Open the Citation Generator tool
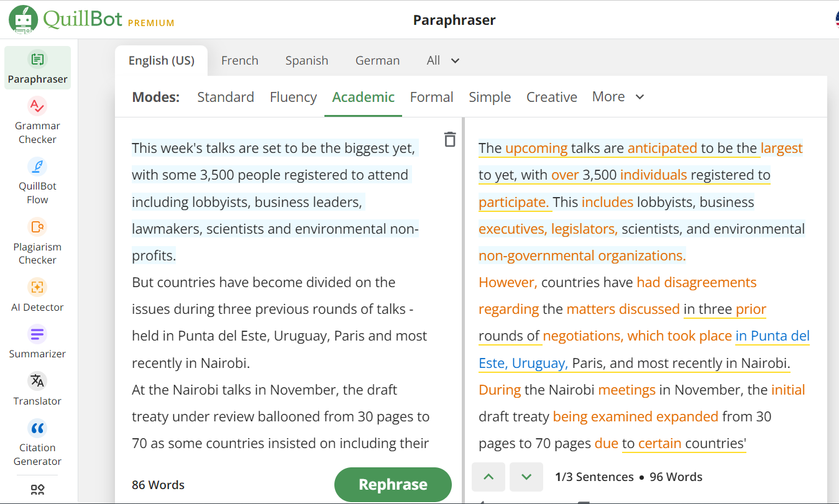The image size is (839, 504). click(37, 442)
